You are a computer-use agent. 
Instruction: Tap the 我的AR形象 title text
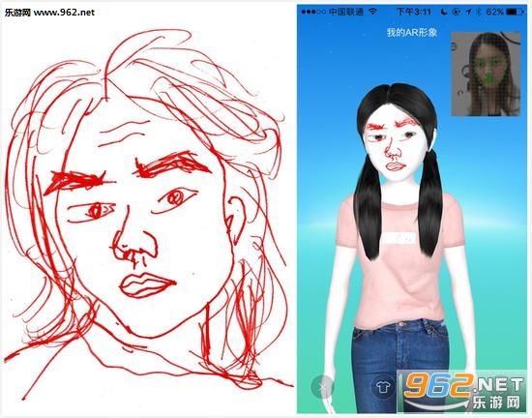[411, 33]
